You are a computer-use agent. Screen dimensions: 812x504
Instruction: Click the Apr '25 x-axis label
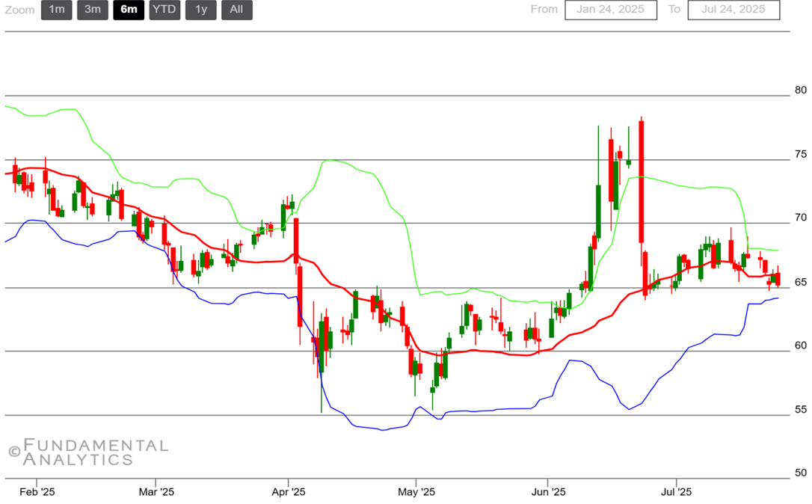(289, 492)
